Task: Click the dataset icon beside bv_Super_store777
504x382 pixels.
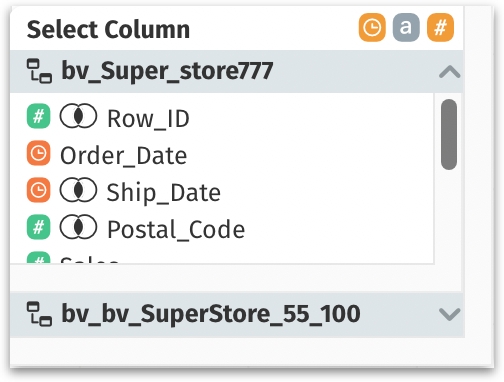Action: click(x=39, y=71)
